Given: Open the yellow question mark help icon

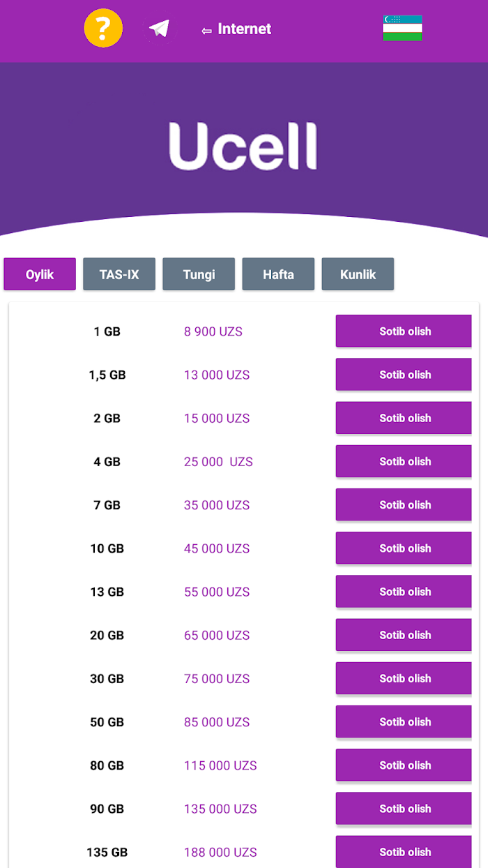Looking at the screenshot, I should pyautogui.click(x=103, y=29).
